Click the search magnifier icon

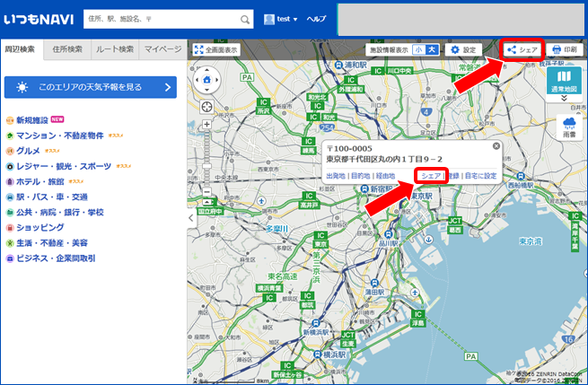click(245, 20)
